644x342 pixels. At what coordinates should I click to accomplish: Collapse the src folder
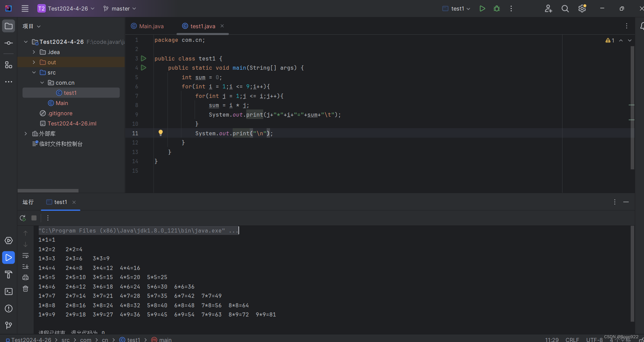34,72
